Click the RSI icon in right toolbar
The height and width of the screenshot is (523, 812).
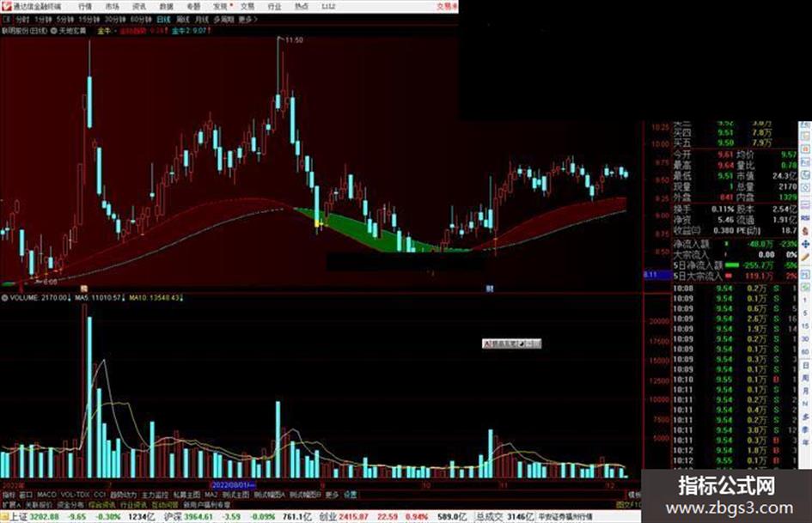pos(805,218)
